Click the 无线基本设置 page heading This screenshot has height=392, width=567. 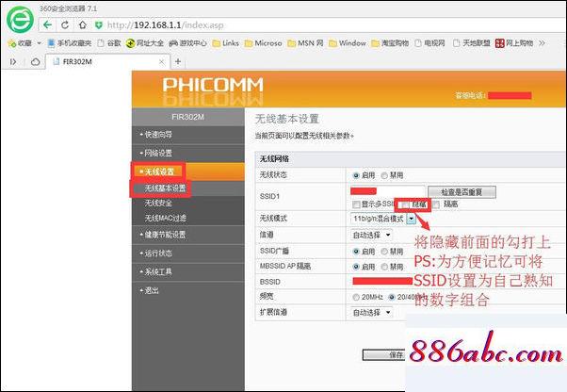tap(286, 119)
